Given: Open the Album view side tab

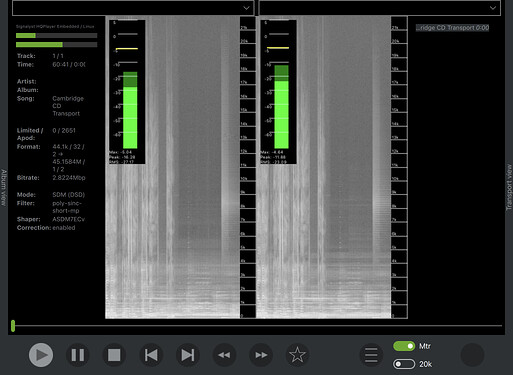Looking at the screenshot, I should pos(4,187).
